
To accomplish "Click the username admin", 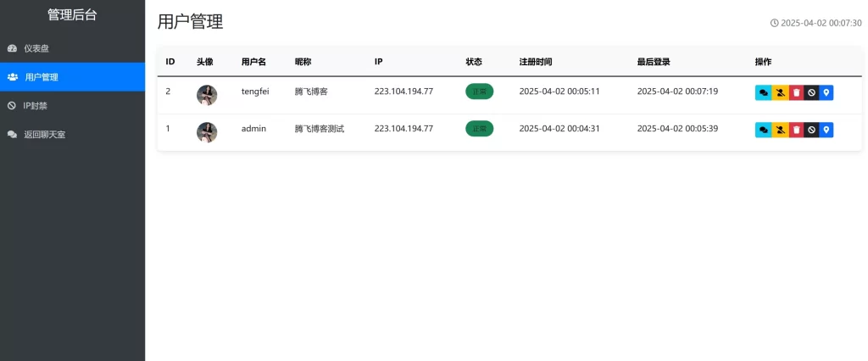I will coord(254,129).
